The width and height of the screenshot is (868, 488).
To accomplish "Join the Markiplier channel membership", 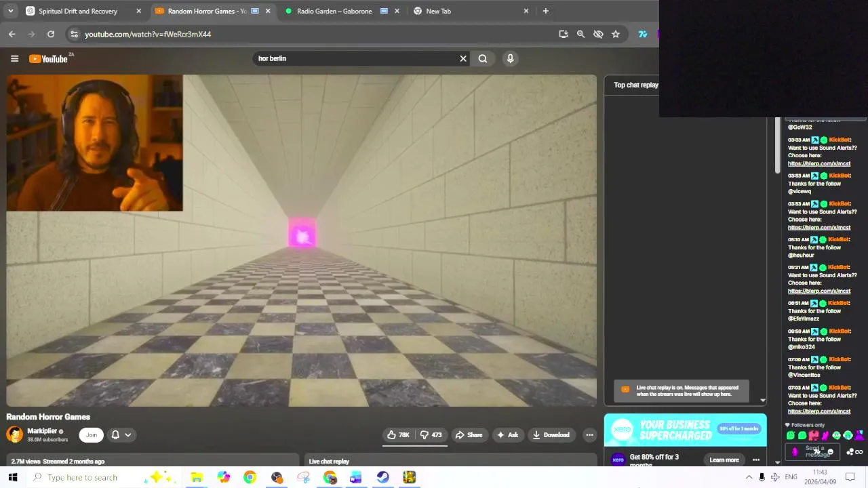I will click(91, 435).
